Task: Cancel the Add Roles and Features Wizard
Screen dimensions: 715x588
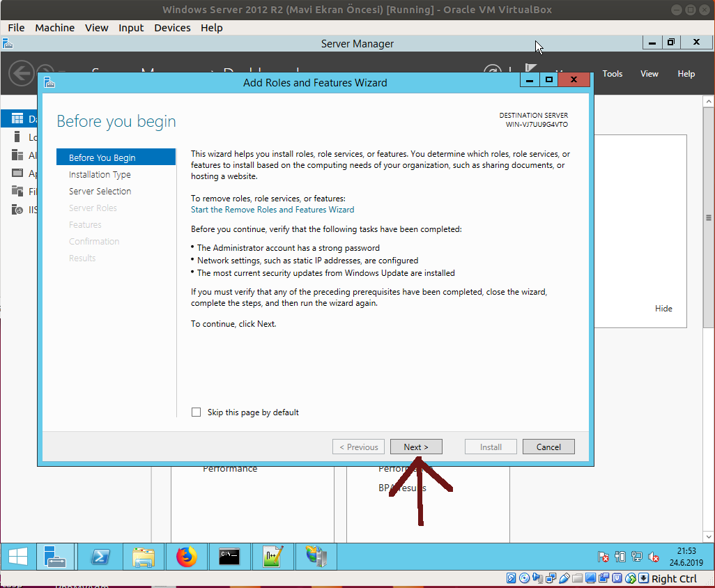Action: pos(548,447)
